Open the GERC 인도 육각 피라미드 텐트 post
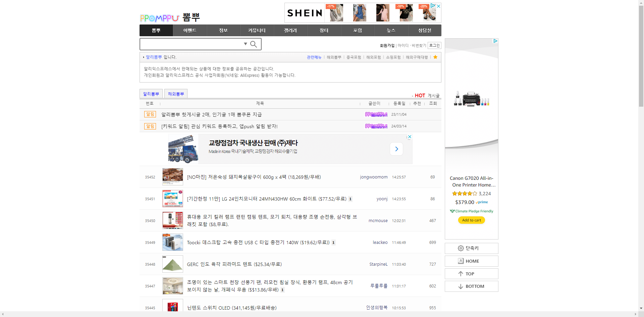 pos(234,264)
